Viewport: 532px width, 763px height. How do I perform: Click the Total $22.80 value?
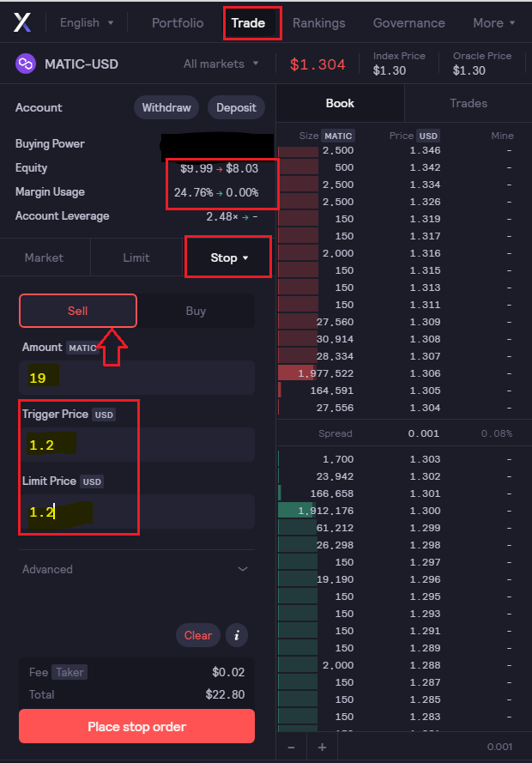click(x=225, y=694)
